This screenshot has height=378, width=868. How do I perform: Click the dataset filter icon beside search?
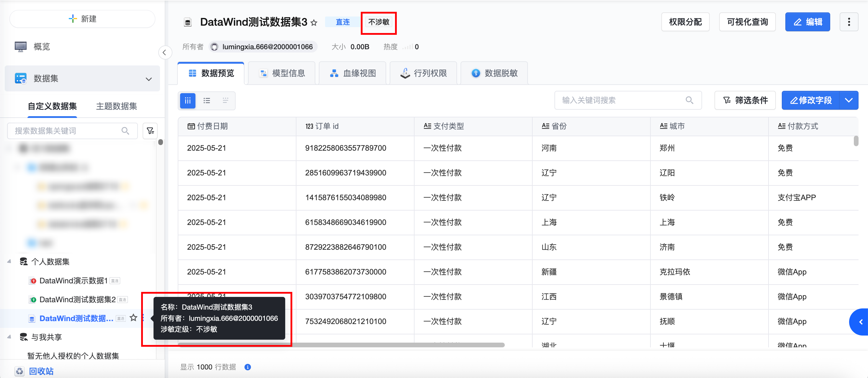(x=150, y=131)
